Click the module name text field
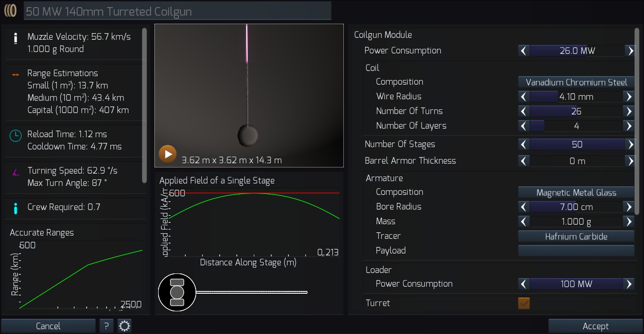Image resolution: width=644 pixels, height=334 pixels. point(178,11)
